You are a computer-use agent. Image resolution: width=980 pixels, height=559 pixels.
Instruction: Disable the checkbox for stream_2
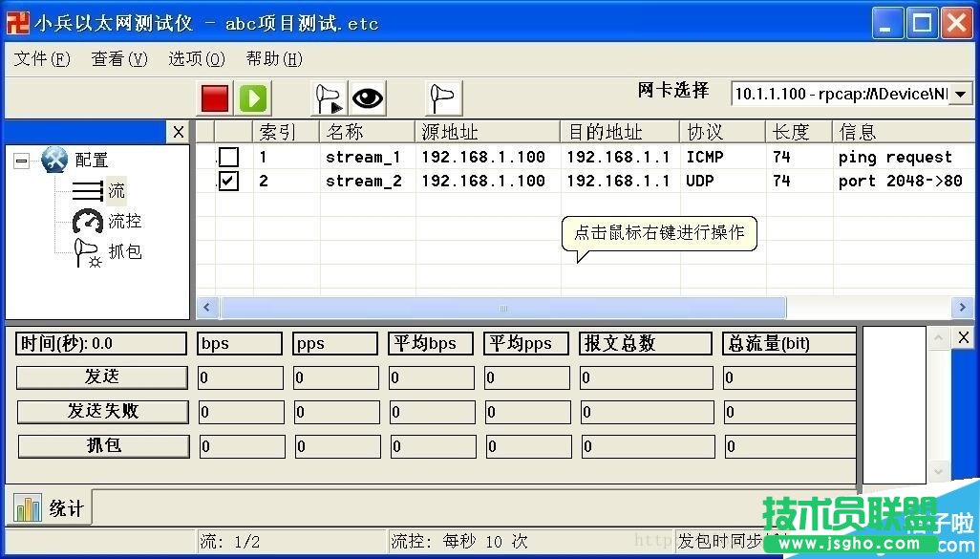[226, 181]
